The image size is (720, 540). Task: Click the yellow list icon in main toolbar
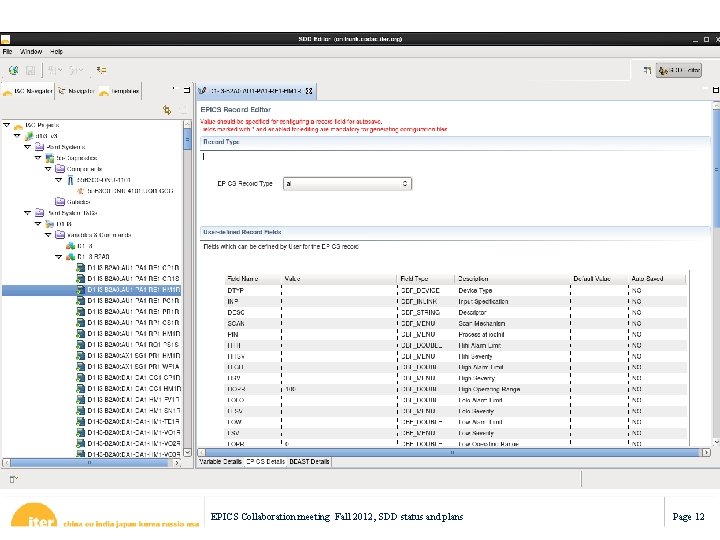101,70
